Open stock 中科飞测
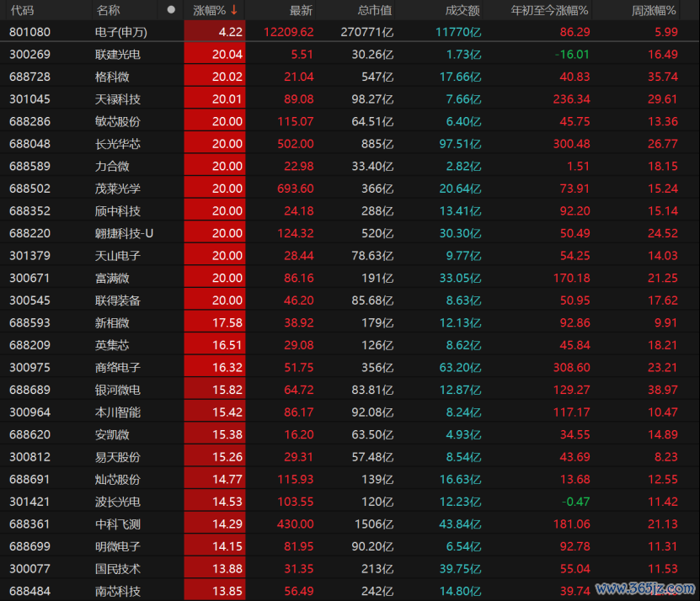The width and height of the screenshot is (700, 601). click(118, 524)
